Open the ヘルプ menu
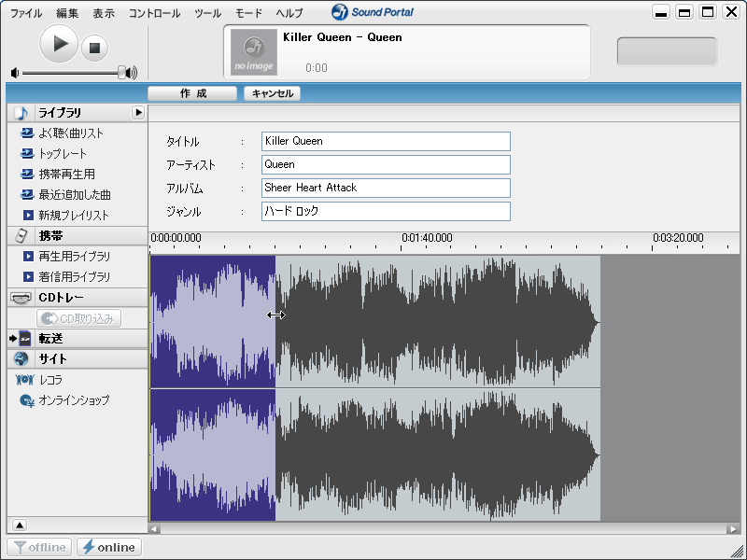 click(289, 13)
